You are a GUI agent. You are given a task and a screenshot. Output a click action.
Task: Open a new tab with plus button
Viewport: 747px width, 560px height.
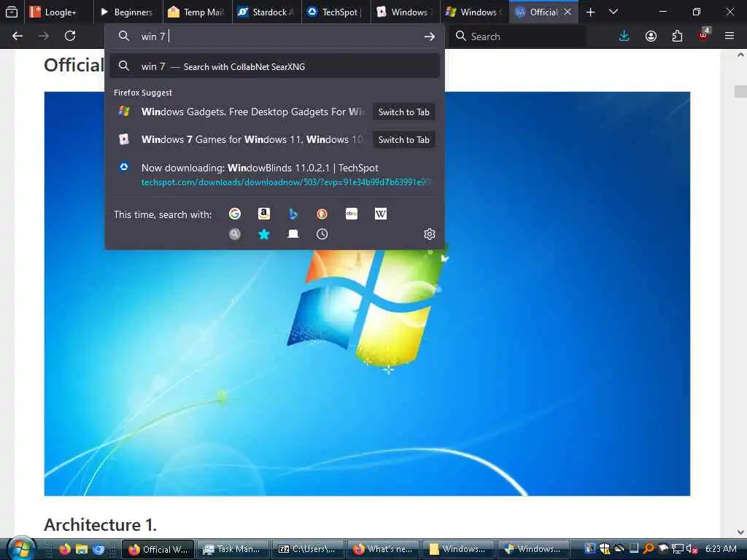click(590, 12)
